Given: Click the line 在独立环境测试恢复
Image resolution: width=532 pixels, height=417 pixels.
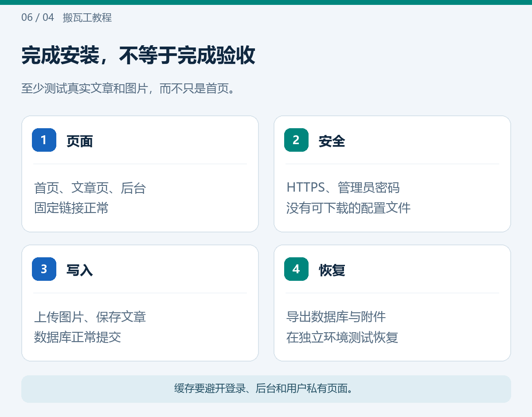Looking at the screenshot, I should pyautogui.click(x=342, y=337).
